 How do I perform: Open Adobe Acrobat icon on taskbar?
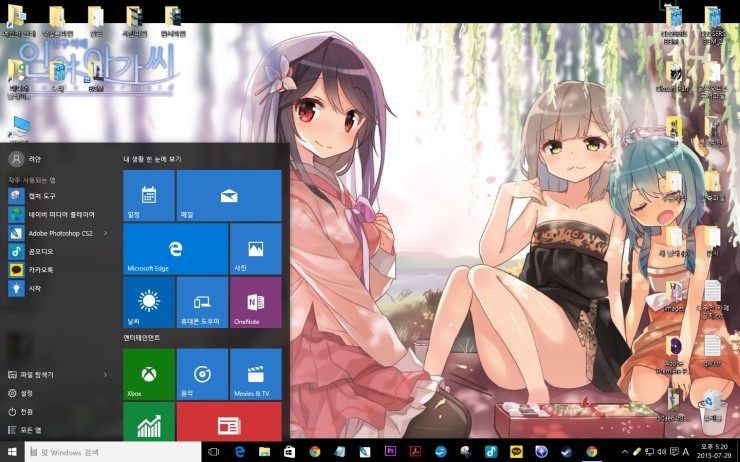415,452
